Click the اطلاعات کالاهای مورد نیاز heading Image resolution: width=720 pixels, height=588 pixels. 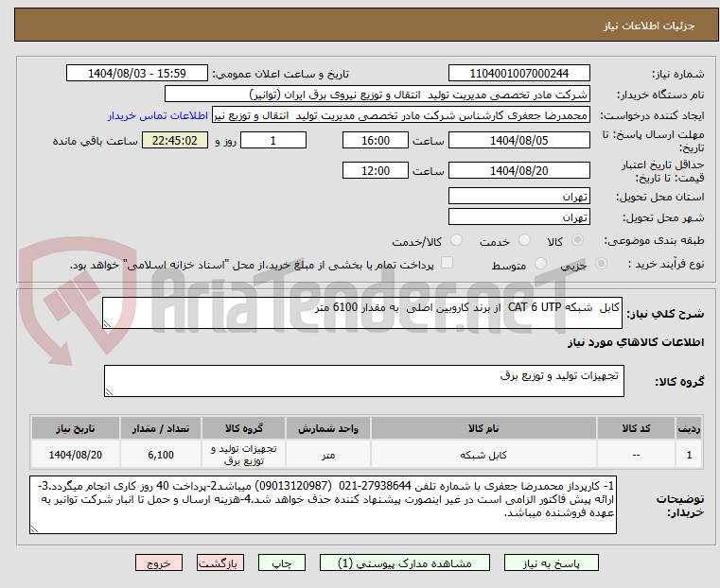636,342
